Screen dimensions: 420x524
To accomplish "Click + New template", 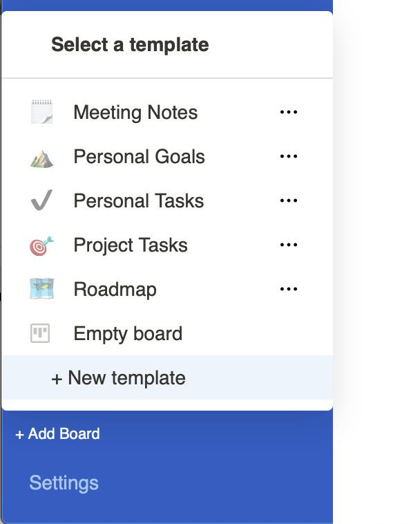I will tap(118, 378).
